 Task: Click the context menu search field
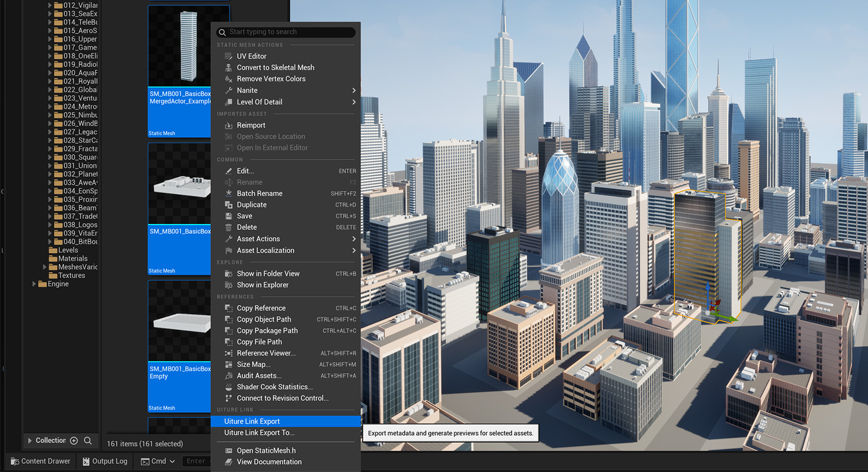click(286, 32)
